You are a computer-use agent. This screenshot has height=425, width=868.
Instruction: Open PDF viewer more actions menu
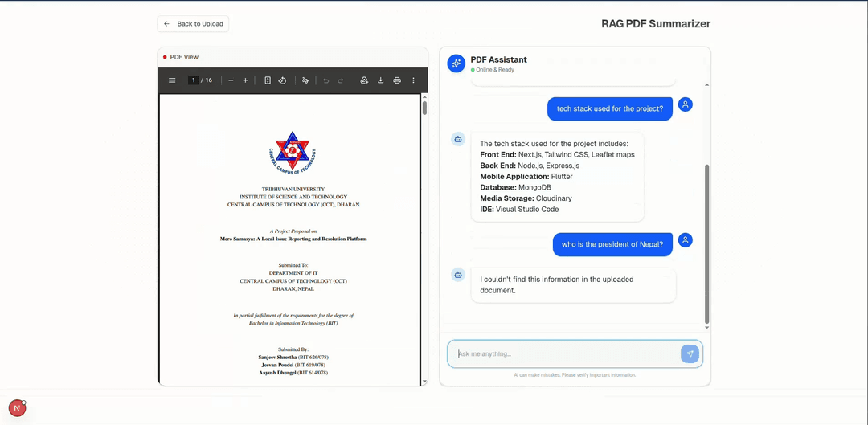coord(413,80)
